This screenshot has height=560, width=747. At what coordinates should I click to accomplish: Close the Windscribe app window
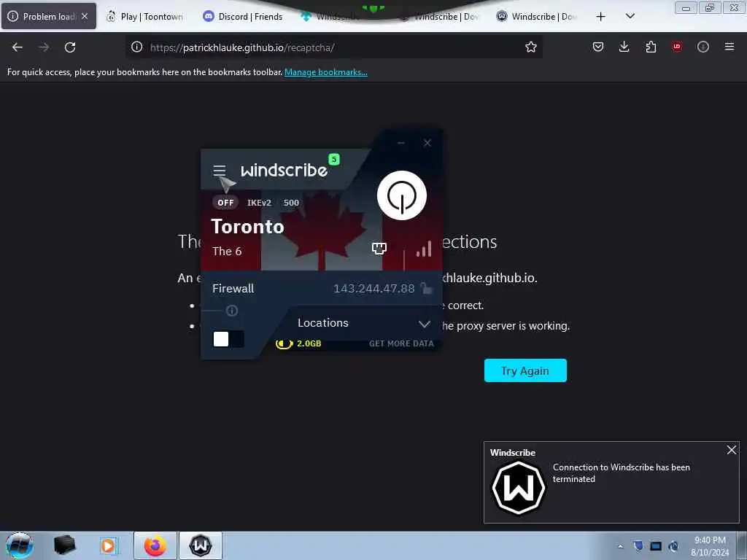427,143
